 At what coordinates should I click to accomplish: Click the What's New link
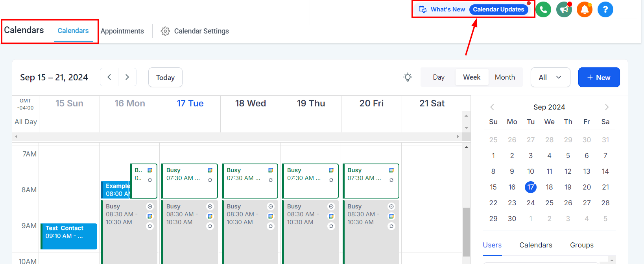[x=448, y=9]
